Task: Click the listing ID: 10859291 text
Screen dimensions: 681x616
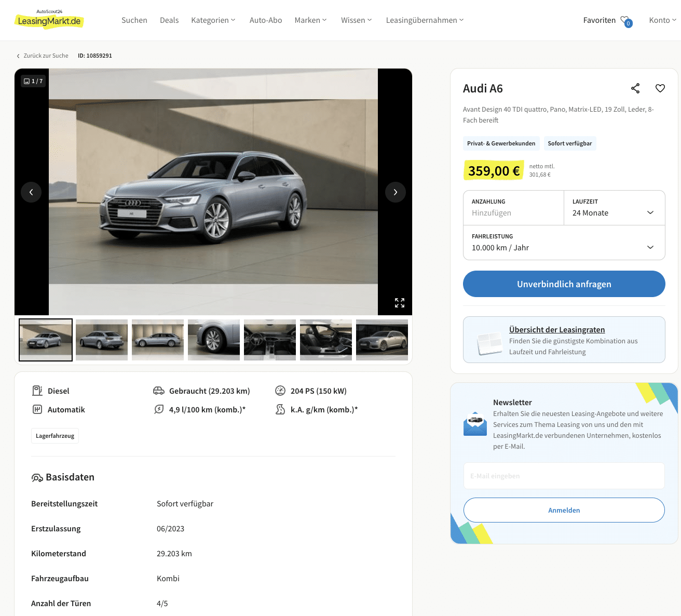Action: pyautogui.click(x=95, y=56)
